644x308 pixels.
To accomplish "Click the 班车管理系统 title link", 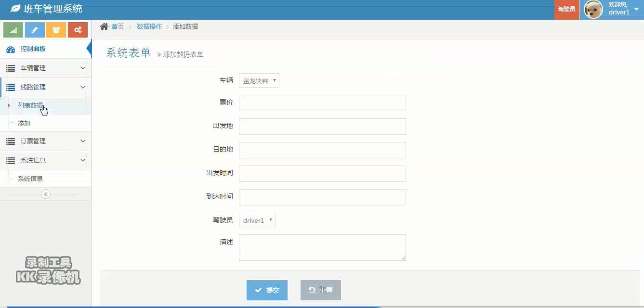I will point(53,9).
